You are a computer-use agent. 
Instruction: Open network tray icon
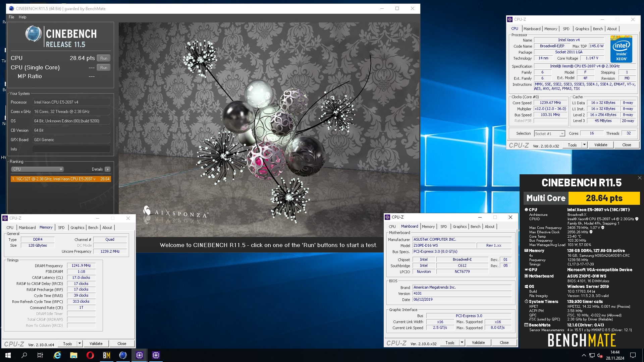[592, 355]
